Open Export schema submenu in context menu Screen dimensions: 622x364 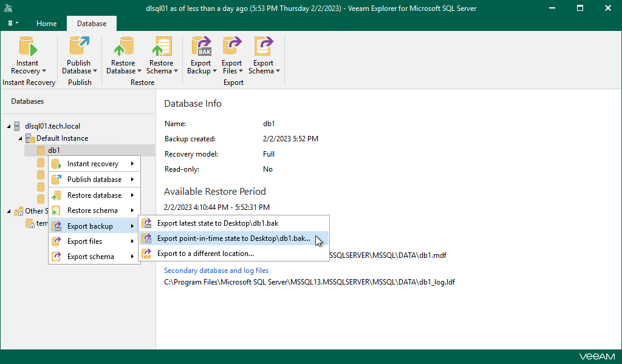pyautogui.click(x=94, y=256)
